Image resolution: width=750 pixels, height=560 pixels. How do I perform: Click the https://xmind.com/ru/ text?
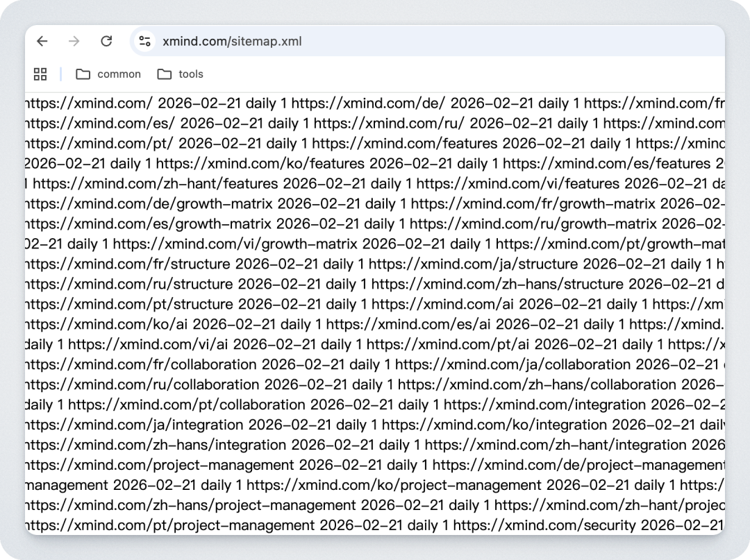389,124
